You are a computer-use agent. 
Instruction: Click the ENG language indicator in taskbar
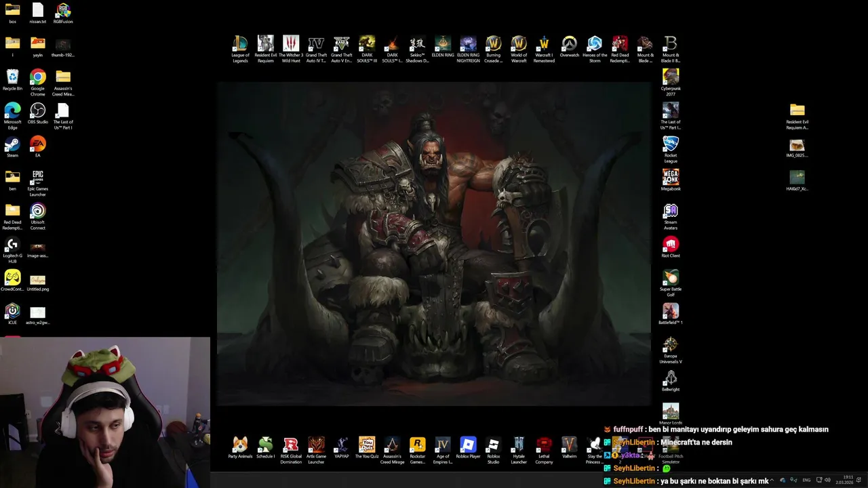coord(806,480)
